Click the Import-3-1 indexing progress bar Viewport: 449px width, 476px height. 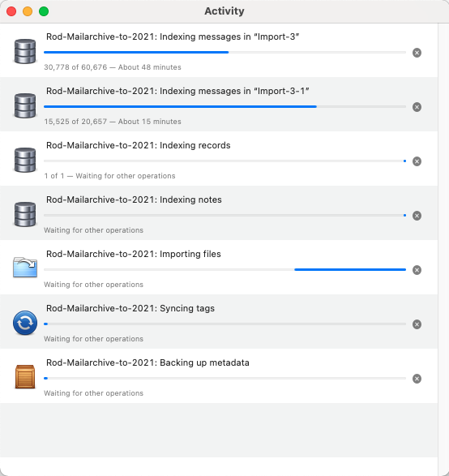click(x=224, y=107)
